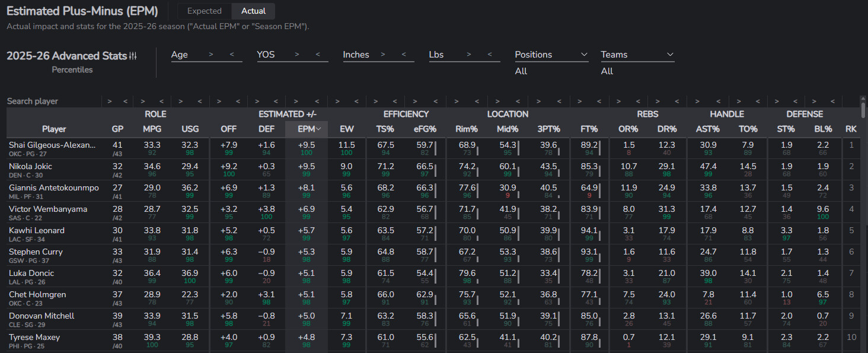The height and width of the screenshot is (353, 868).
Task: Open the 2025-26 Advanced Stats selector
Action: (x=66, y=56)
